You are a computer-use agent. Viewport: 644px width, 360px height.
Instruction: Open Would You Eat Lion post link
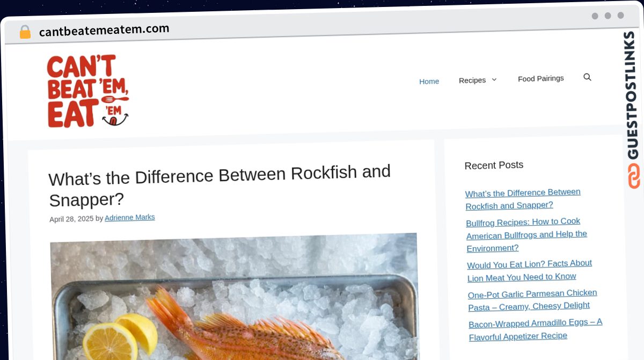(530, 270)
